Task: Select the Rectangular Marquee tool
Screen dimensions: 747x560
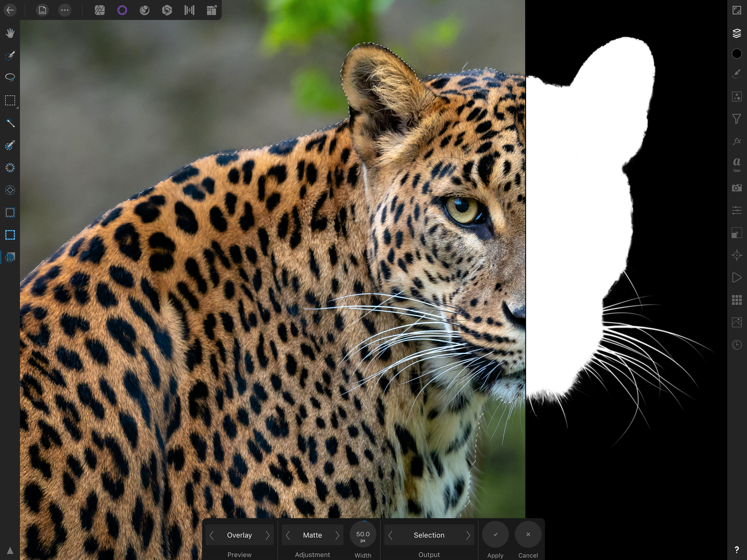Action: (x=10, y=100)
